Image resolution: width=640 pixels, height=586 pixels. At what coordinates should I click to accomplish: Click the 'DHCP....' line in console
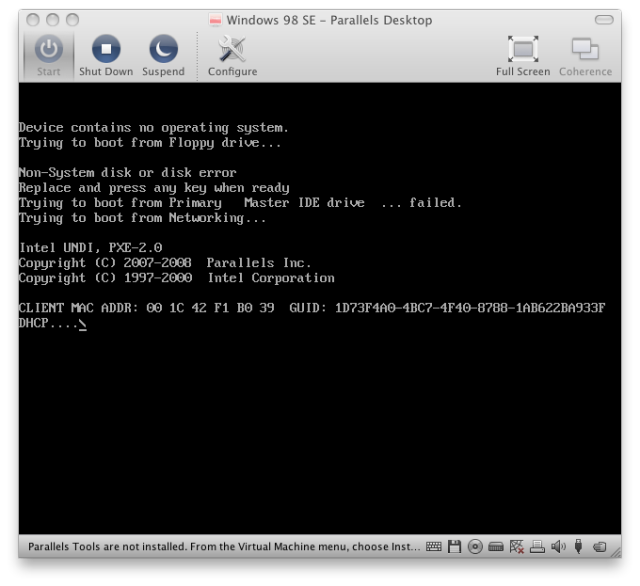53,323
